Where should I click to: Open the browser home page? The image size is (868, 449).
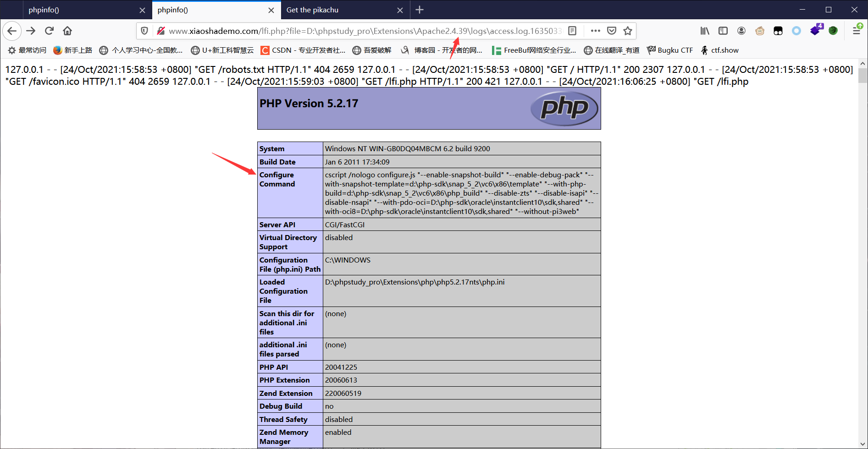click(67, 31)
